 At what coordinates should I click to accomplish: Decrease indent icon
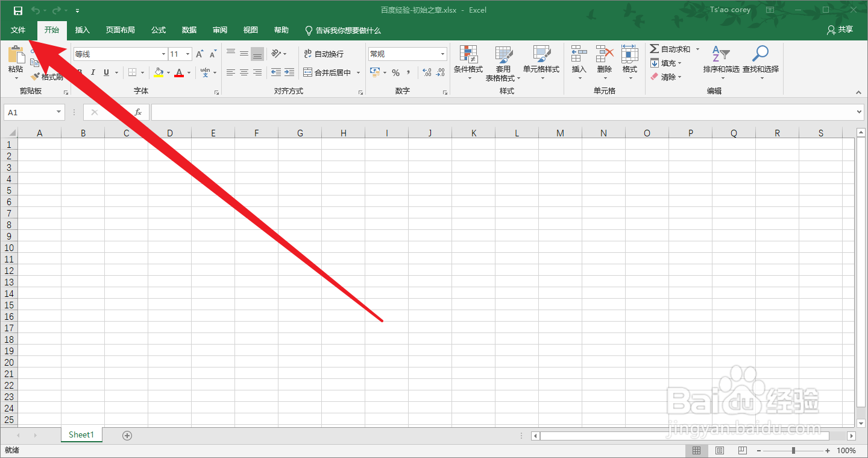(276, 72)
